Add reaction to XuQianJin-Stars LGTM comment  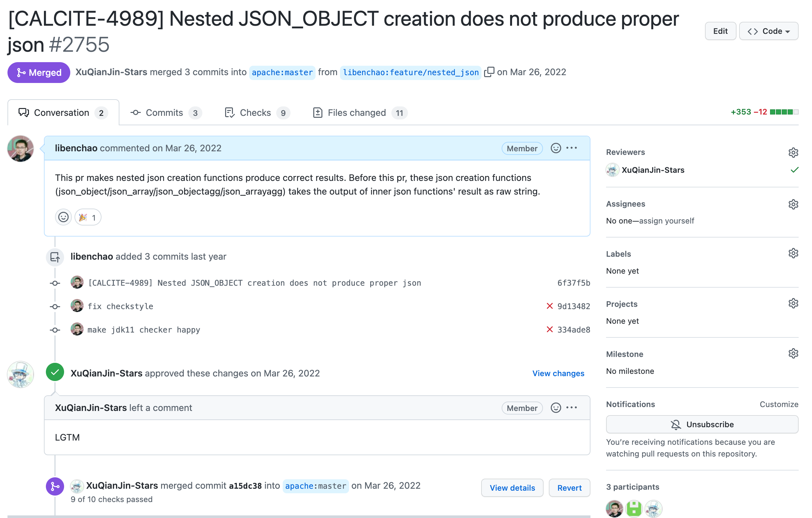(555, 408)
